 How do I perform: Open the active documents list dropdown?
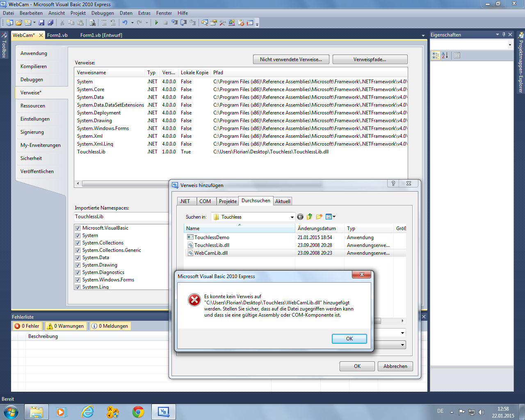point(423,36)
